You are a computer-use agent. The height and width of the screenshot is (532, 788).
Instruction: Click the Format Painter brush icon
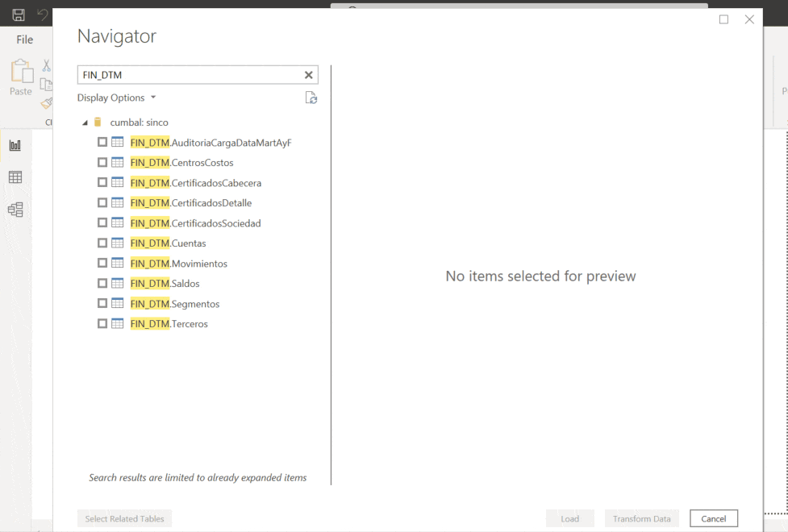(x=47, y=103)
